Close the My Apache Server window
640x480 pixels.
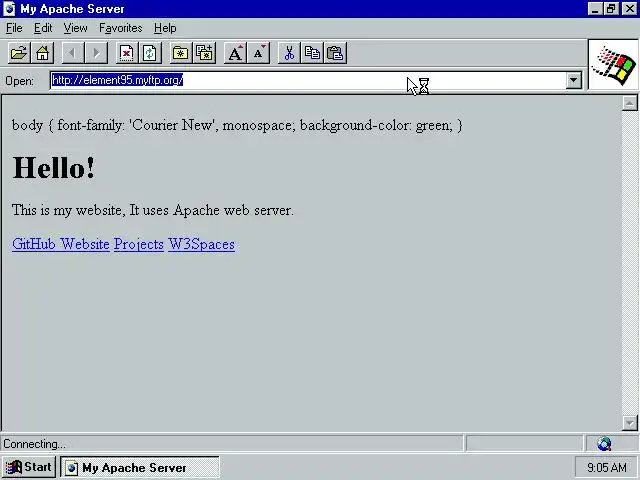pos(629,9)
